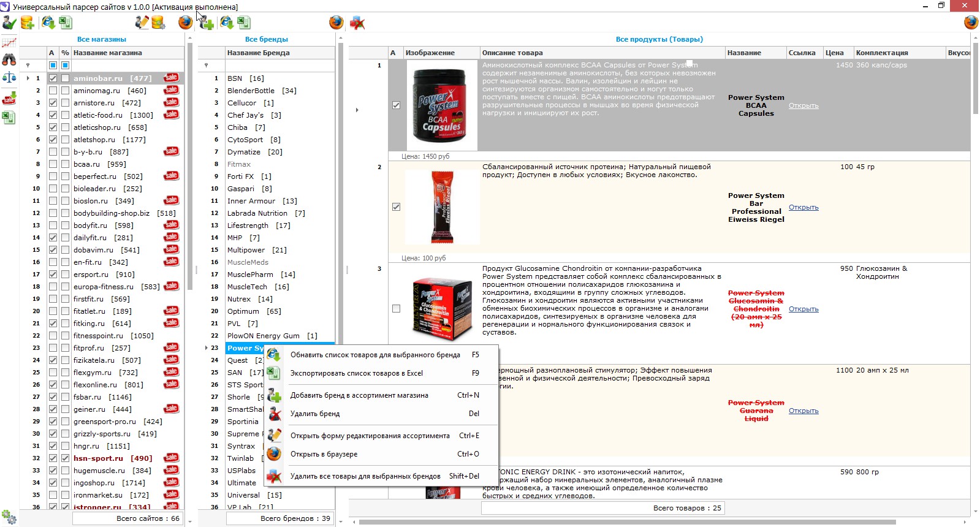Click the database with green plus icon
Screen dimensions: 980x527
(27, 23)
